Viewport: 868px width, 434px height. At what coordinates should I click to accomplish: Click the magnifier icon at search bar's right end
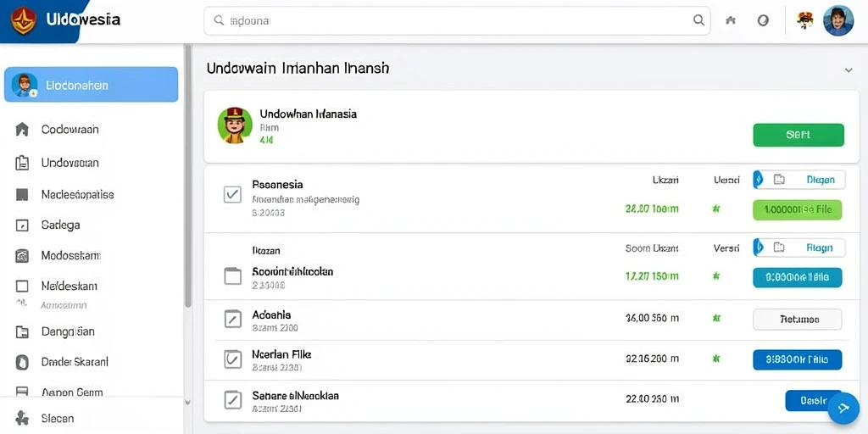698,20
